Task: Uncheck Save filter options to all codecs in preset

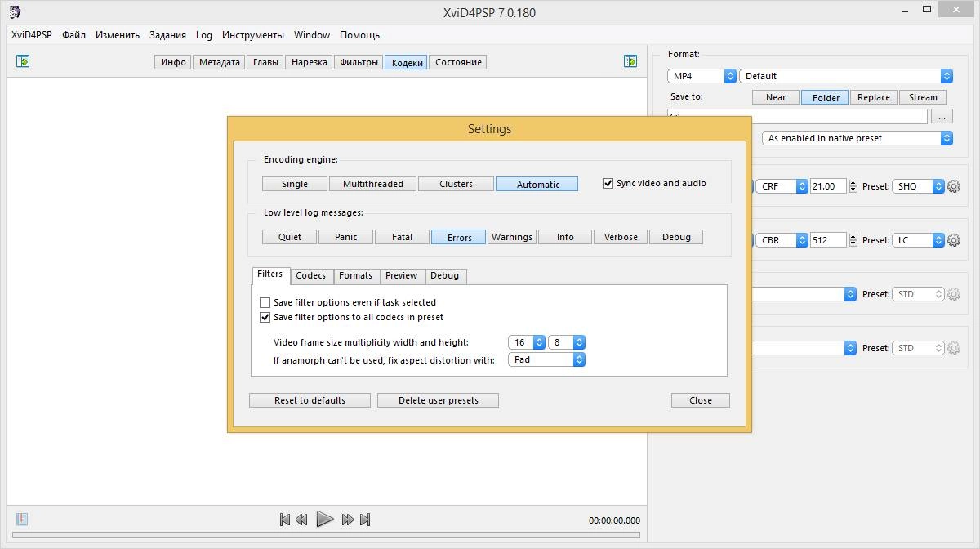Action: pos(265,317)
